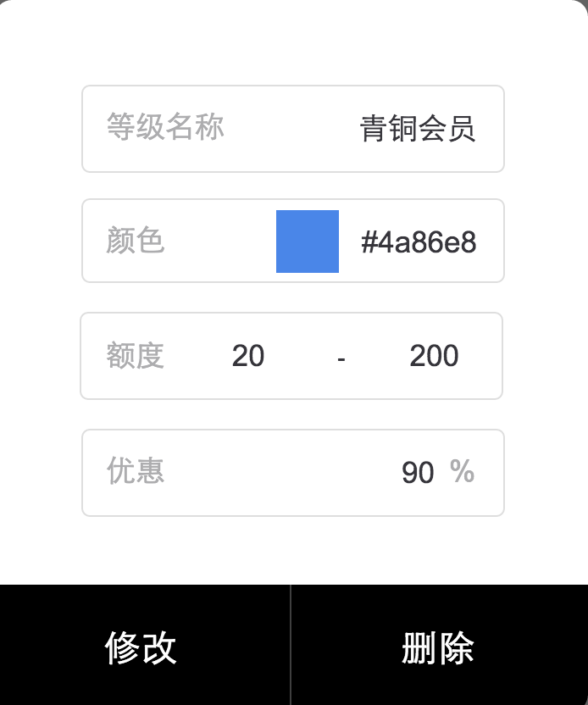Focus the maximum quota field showing 200
Screen dimensions: 588x705
pyautogui.click(x=434, y=356)
